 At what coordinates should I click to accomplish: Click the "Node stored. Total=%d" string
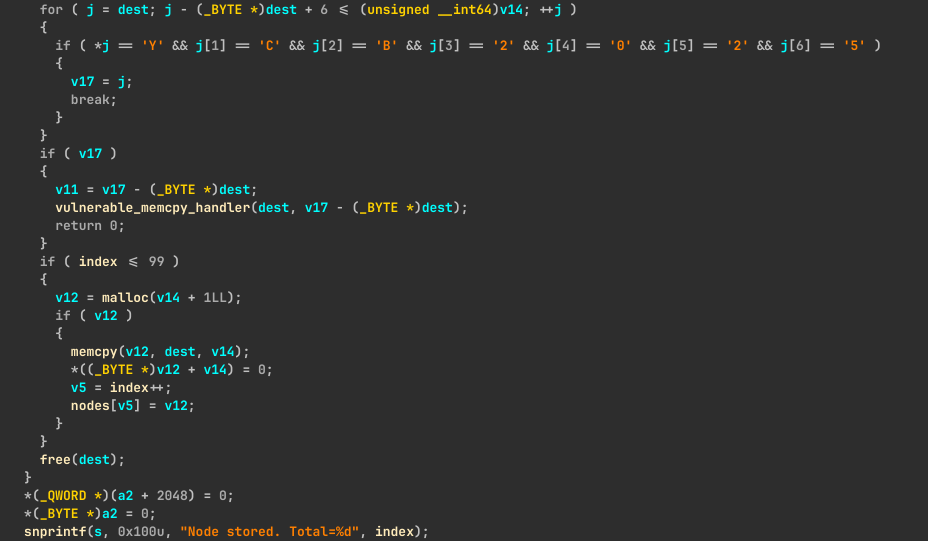(273, 531)
